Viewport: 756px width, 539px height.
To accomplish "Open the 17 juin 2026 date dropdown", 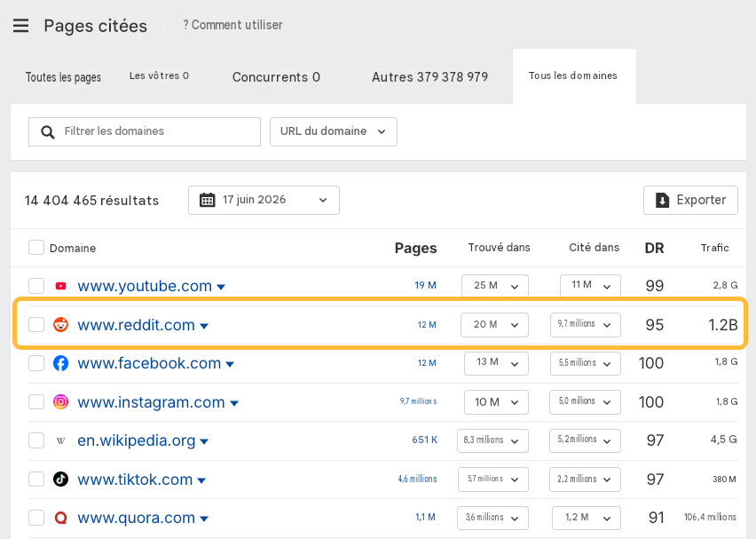I will click(x=264, y=200).
